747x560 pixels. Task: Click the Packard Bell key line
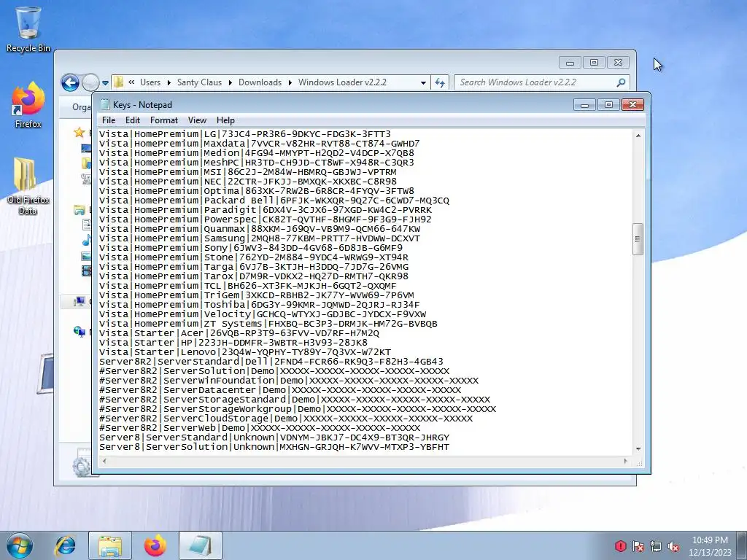pyautogui.click(x=274, y=200)
